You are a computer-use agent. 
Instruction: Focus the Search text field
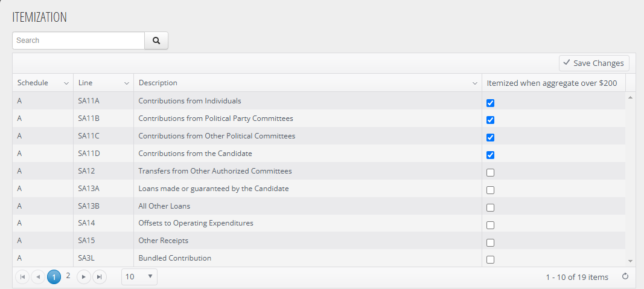(78, 41)
